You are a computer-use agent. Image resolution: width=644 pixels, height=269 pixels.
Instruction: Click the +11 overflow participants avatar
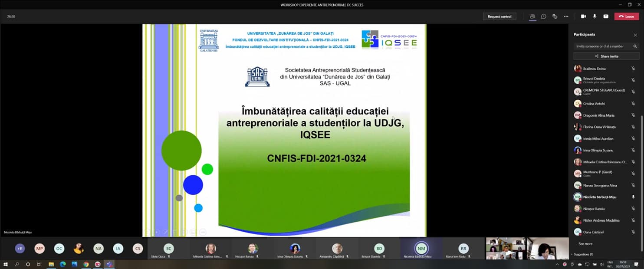[x=20, y=249]
